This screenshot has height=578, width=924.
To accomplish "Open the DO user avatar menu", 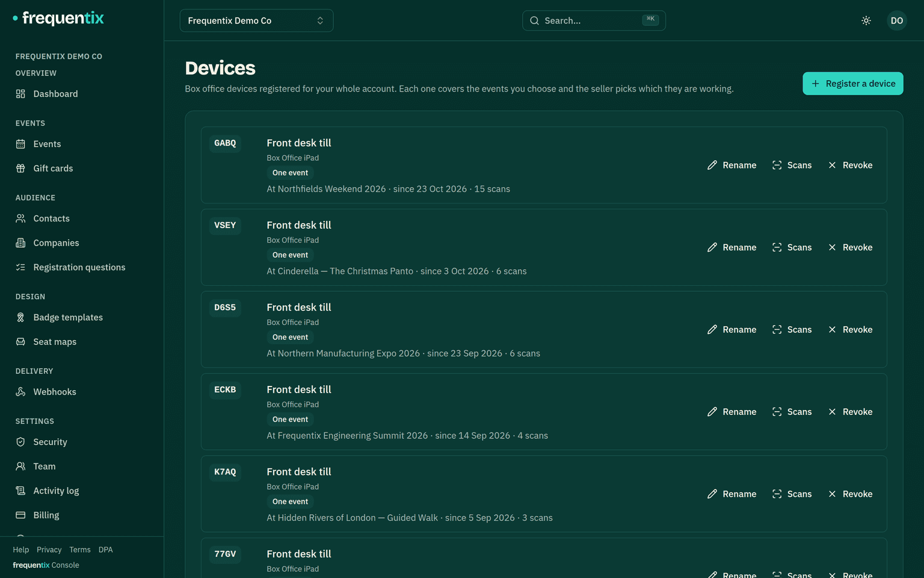I will tap(897, 20).
